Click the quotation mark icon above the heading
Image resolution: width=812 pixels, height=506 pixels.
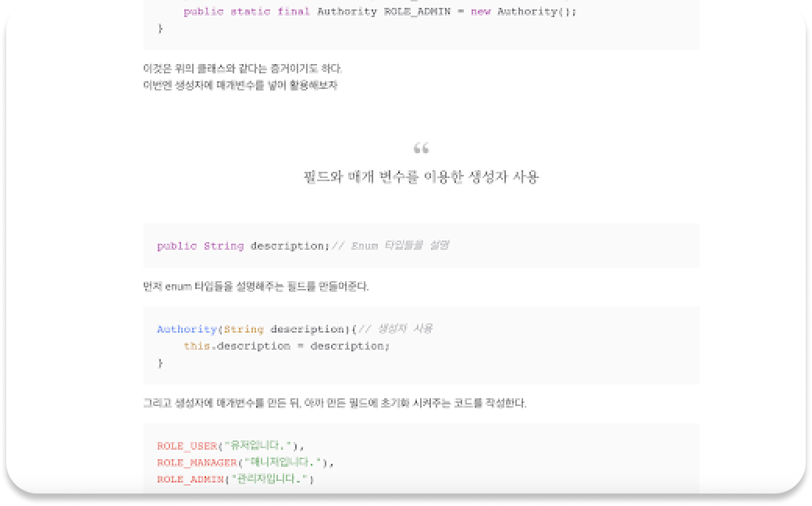point(421,148)
